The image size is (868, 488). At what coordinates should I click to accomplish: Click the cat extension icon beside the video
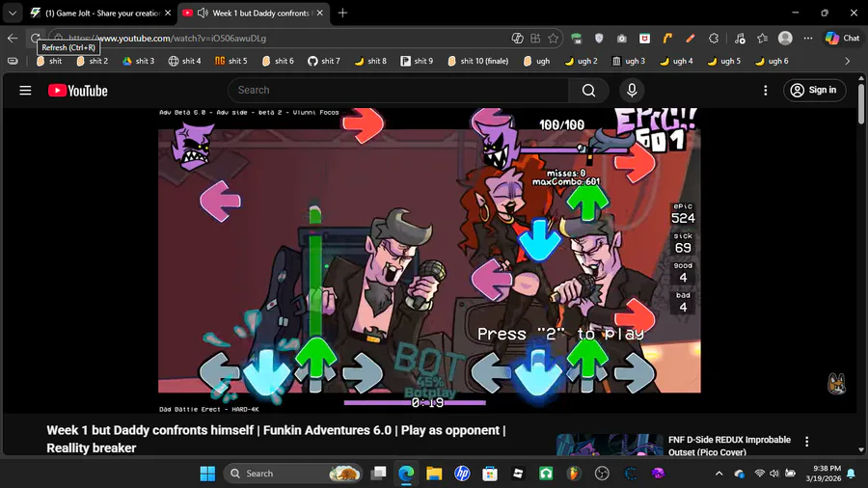tap(836, 383)
